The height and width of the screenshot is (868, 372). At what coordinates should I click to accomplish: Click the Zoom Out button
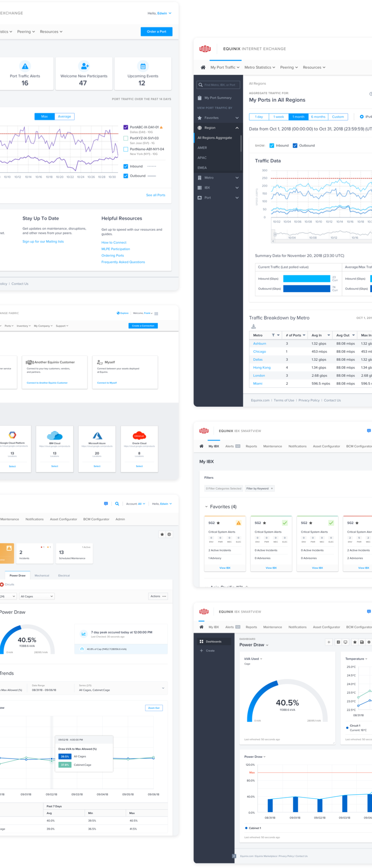tap(154, 708)
